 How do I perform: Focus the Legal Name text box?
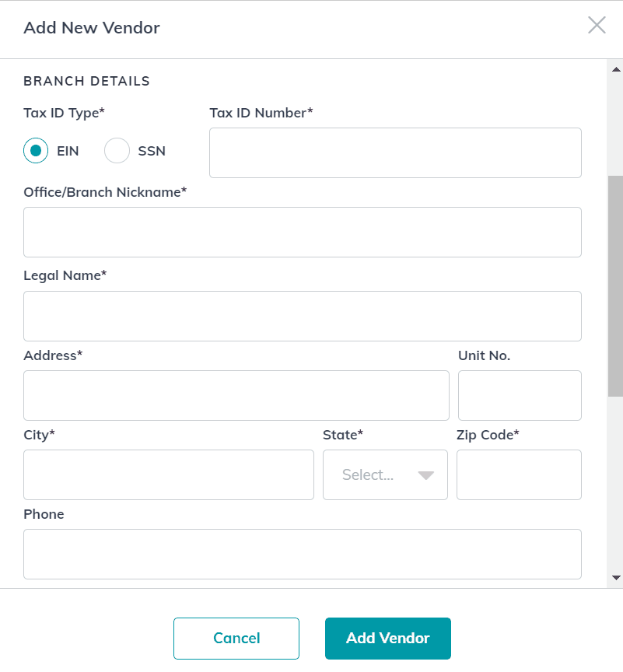click(x=303, y=317)
